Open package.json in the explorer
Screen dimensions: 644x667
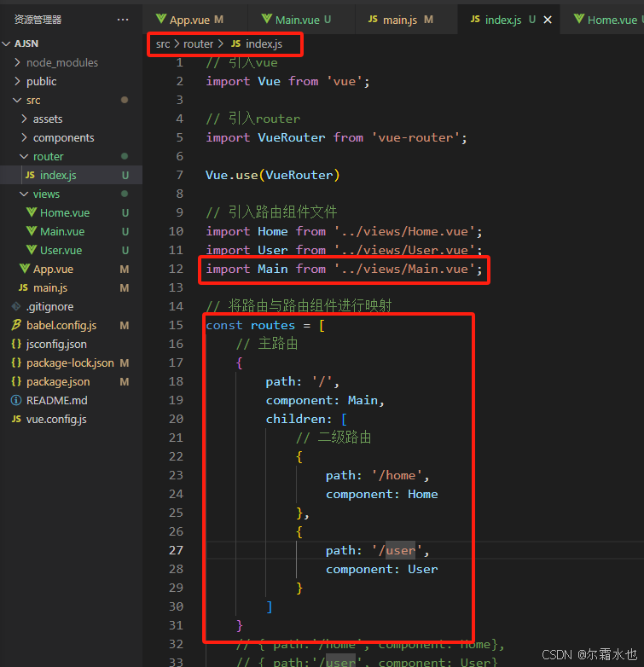coord(71,381)
